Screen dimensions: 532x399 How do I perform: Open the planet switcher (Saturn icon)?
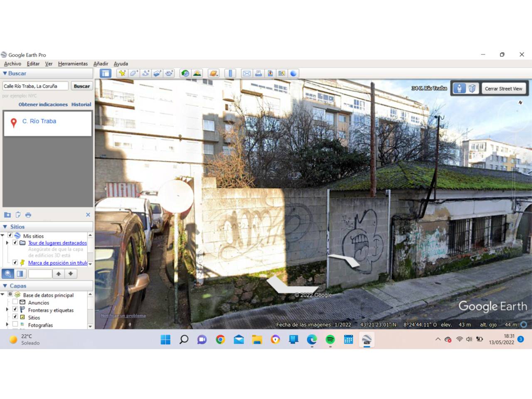pyautogui.click(x=214, y=74)
